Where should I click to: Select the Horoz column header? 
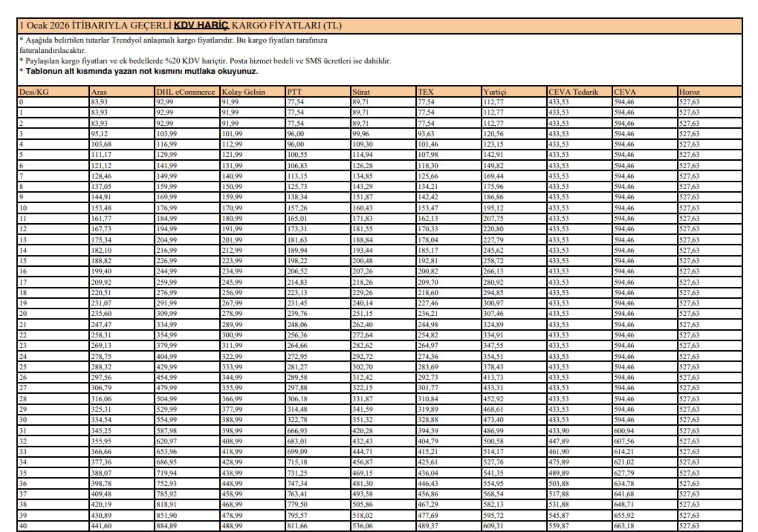689,92
